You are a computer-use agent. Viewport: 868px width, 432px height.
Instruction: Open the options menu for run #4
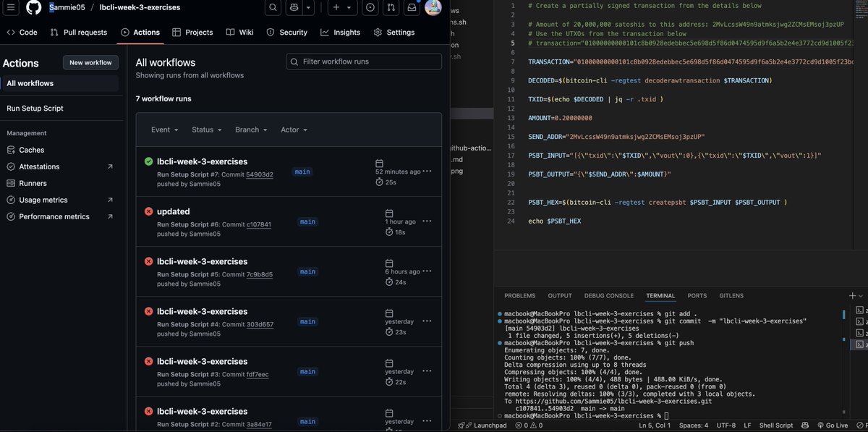(x=427, y=321)
